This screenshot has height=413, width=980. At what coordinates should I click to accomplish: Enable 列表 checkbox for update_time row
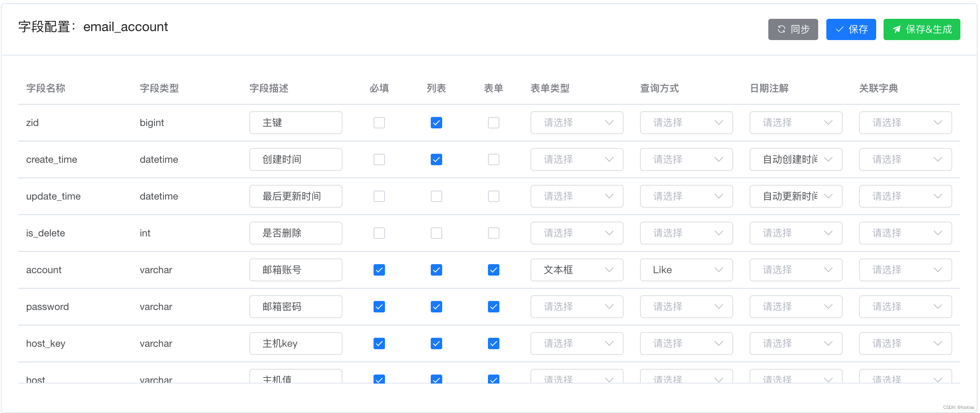(x=436, y=196)
